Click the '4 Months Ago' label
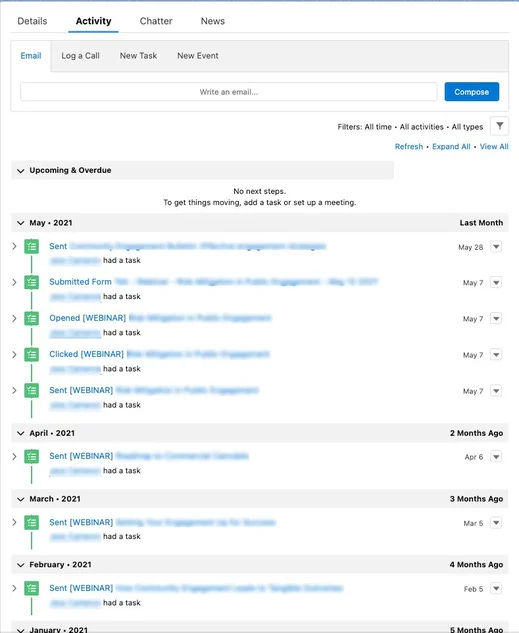 tap(476, 565)
